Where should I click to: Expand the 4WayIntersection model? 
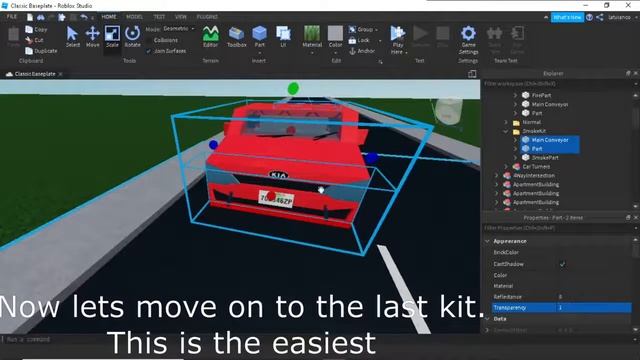coord(496,176)
